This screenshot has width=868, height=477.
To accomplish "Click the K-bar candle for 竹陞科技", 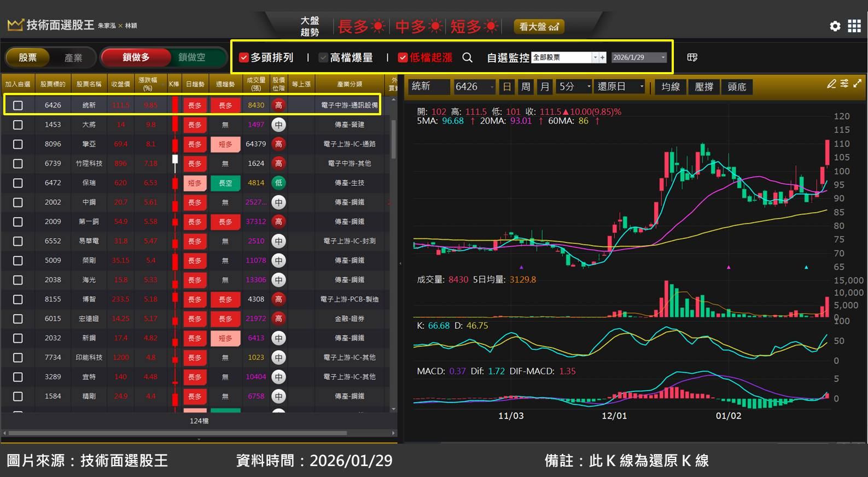I will pos(175,163).
